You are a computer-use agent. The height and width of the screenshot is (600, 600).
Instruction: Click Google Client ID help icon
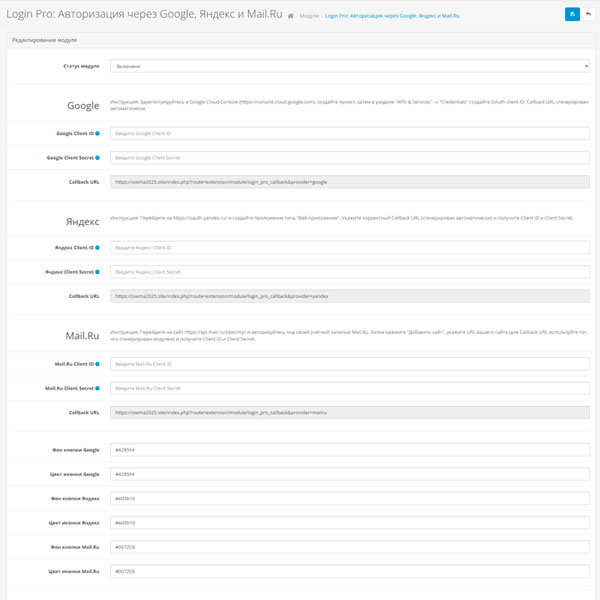[x=98, y=134]
